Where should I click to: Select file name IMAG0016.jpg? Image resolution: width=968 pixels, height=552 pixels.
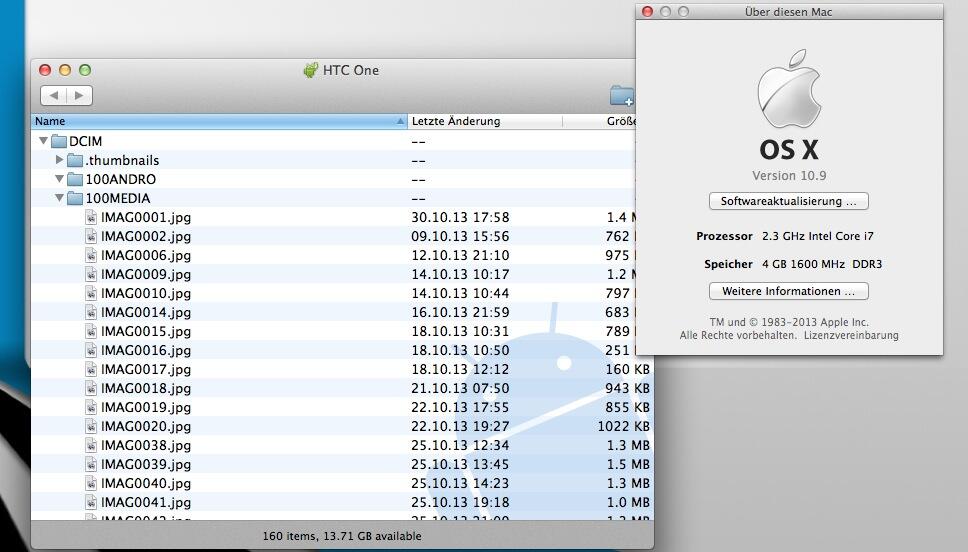[146, 350]
